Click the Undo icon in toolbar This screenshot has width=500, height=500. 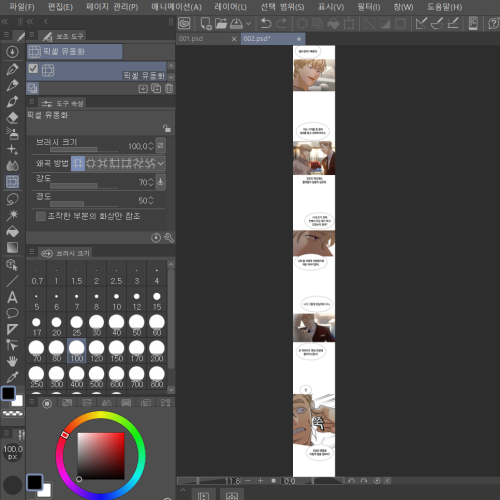coord(266,23)
